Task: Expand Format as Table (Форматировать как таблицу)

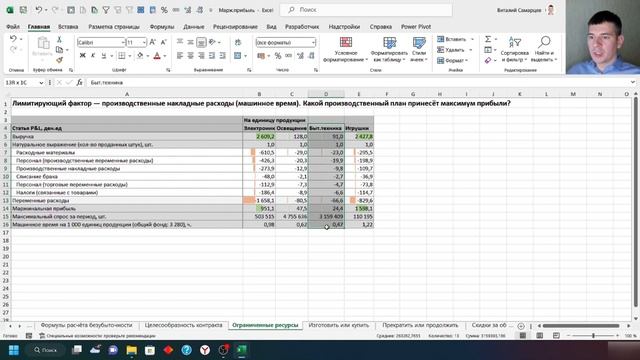Action: point(389,49)
